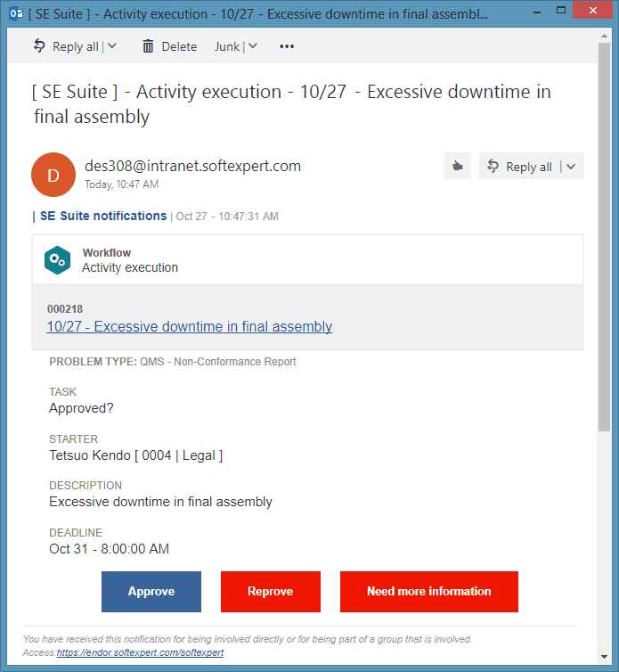This screenshot has height=672, width=619.
Task: Click the Workflow gear hexagon icon
Action: (x=57, y=259)
